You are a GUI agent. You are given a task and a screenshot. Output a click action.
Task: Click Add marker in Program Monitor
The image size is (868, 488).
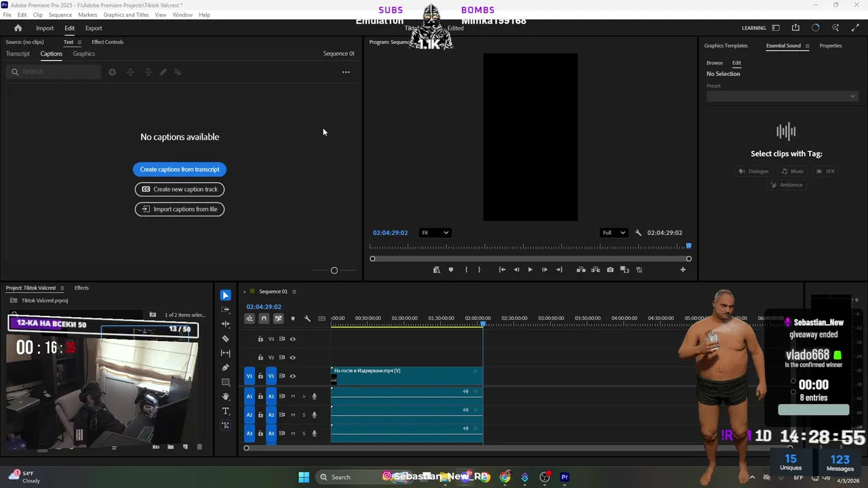pos(451,270)
